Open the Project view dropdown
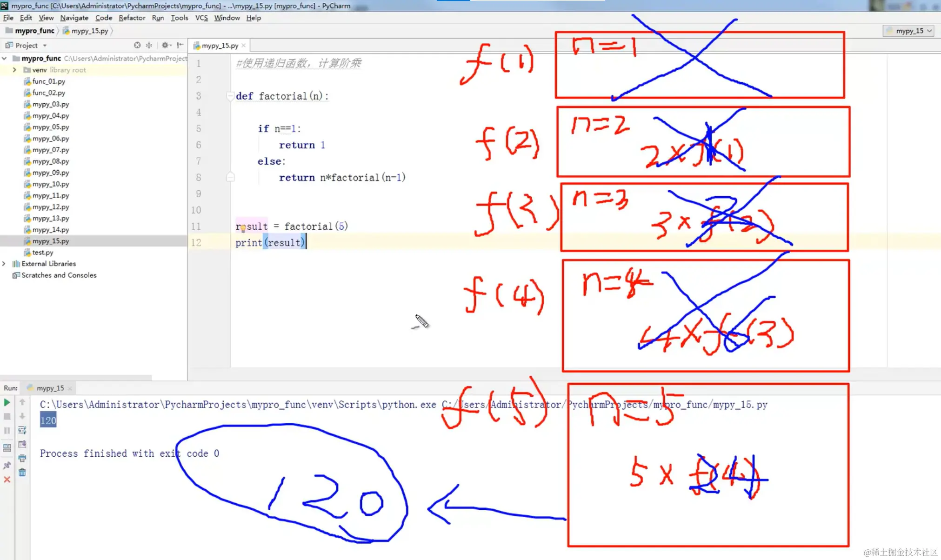Image resolution: width=941 pixels, height=560 pixels. [x=45, y=46]
